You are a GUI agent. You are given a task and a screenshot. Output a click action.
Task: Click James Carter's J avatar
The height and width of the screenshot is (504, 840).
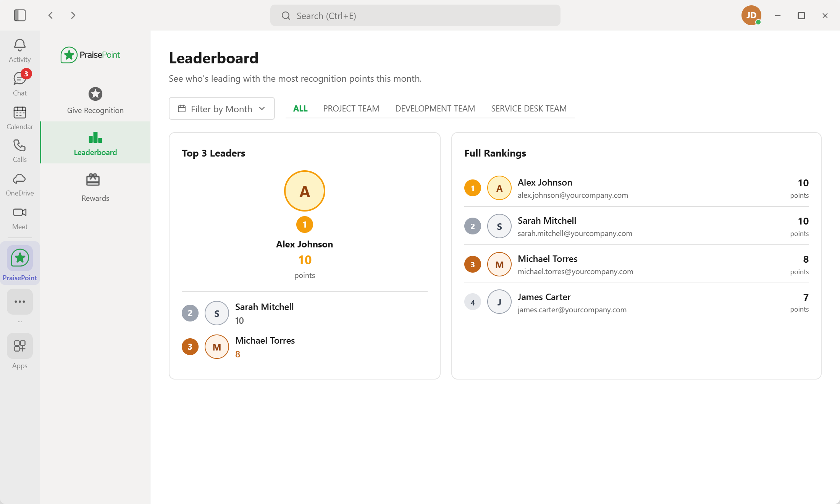(x=499, y=302)
